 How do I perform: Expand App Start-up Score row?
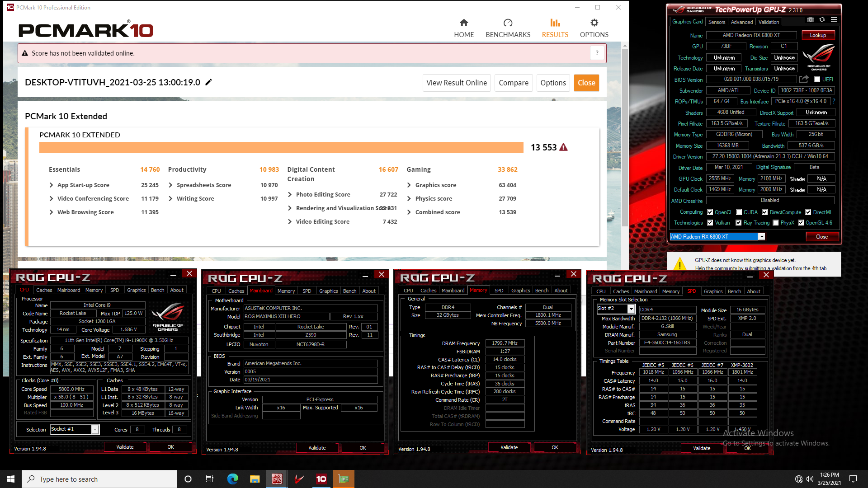51,185
